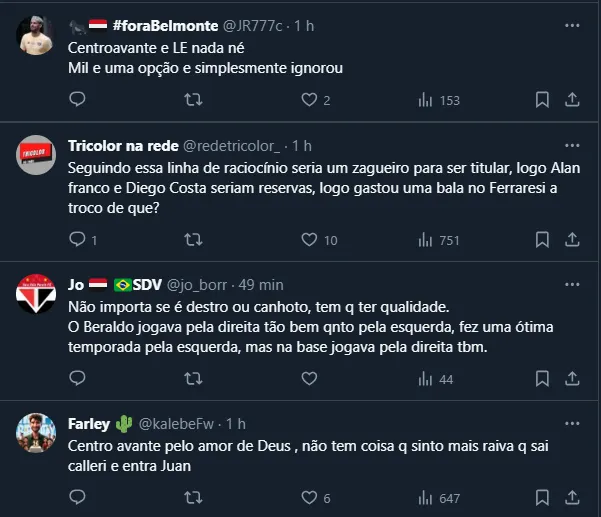Open Jo SDV tweet timestamp 49 min
The image size is (601, 517).
(262, 283)
